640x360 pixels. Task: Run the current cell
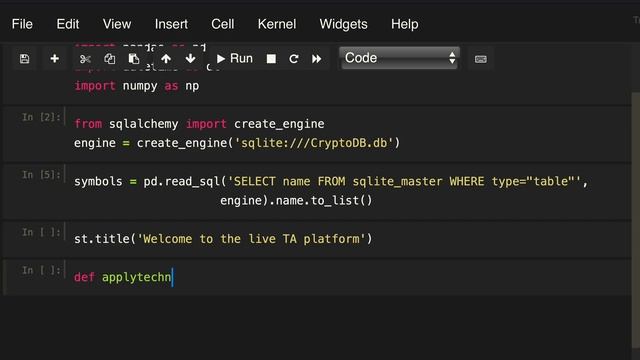point(235,59)
